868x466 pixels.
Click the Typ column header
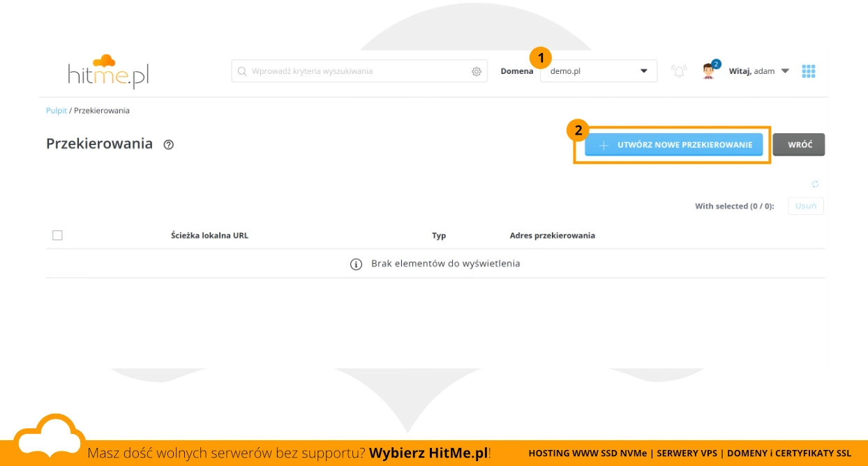coord(439,236)
